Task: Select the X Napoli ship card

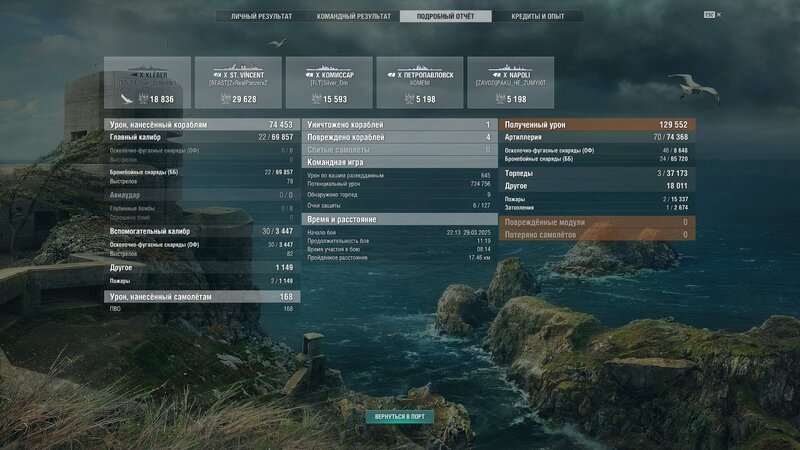Action: [511, 82]
